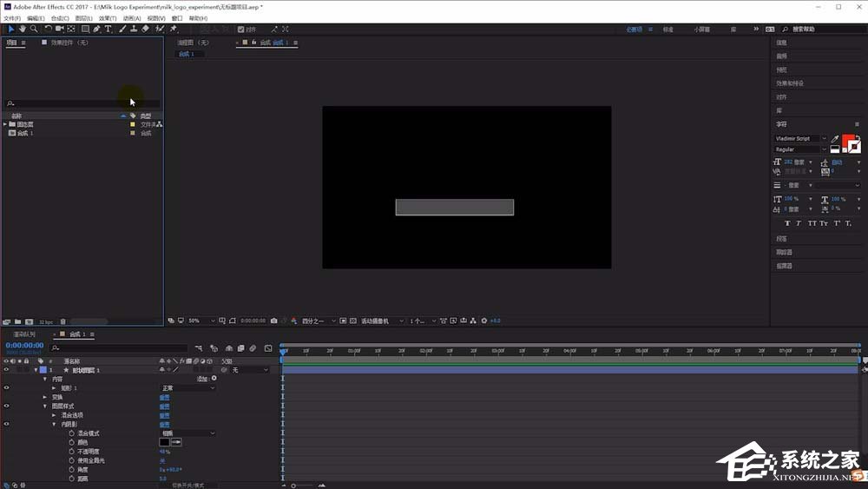
Task: Toggle visibility of 内阴影 layer style
Action: (x=6, y=424)
